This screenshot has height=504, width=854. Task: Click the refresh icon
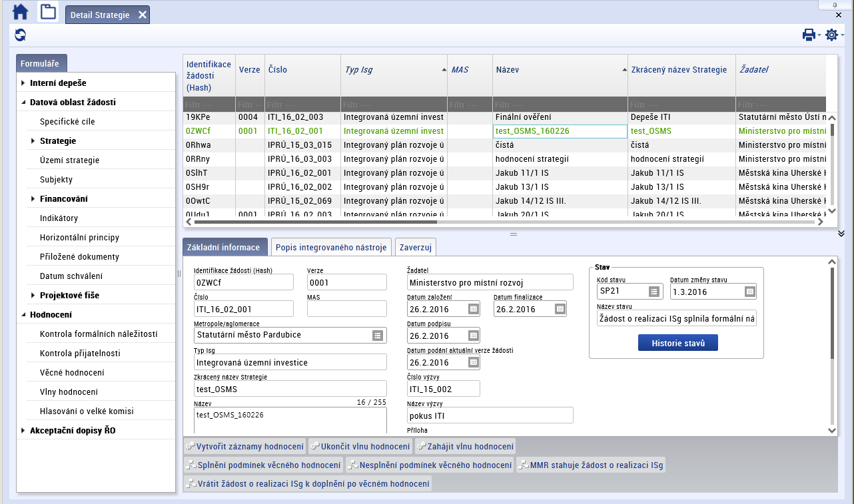tap(20, 35)
